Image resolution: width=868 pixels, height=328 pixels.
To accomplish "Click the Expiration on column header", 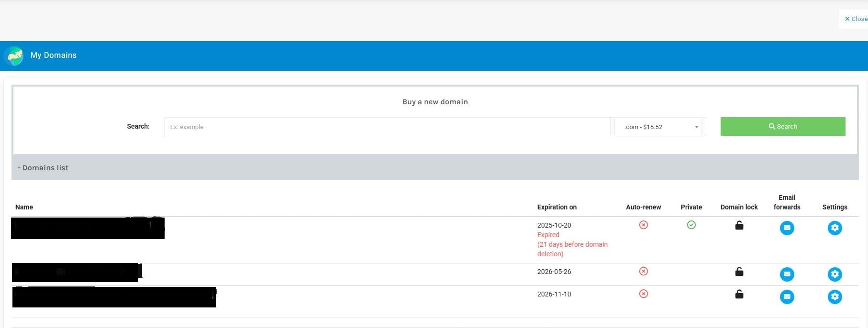I will 556,207.
